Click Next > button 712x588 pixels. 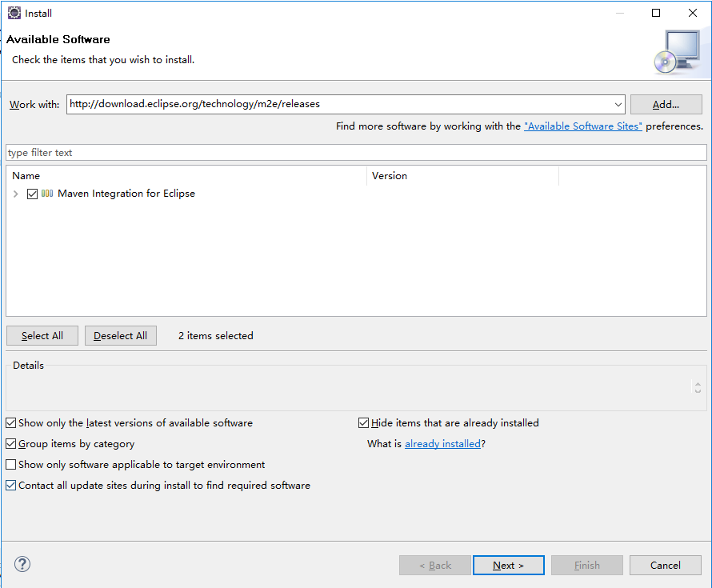point(509,566)
